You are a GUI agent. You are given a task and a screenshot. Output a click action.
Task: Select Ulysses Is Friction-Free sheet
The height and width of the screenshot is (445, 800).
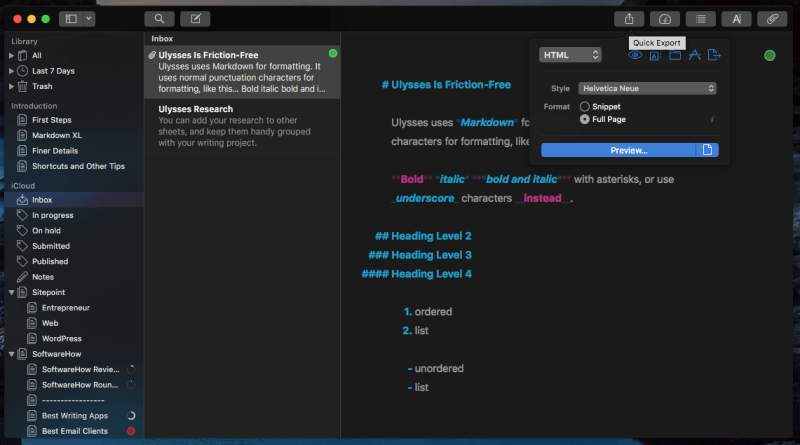(x=242, y=72)
